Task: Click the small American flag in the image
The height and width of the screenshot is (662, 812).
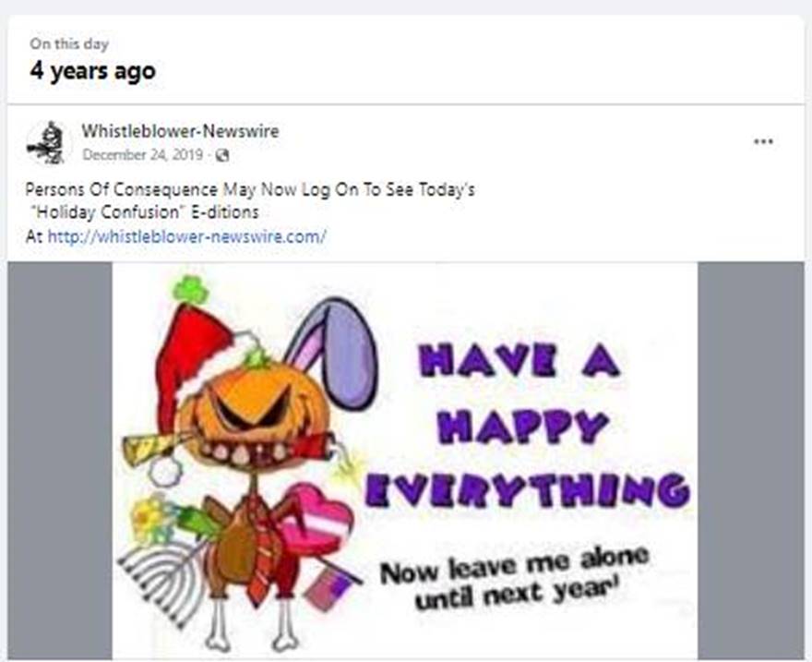Action: (x=327, y=589)
